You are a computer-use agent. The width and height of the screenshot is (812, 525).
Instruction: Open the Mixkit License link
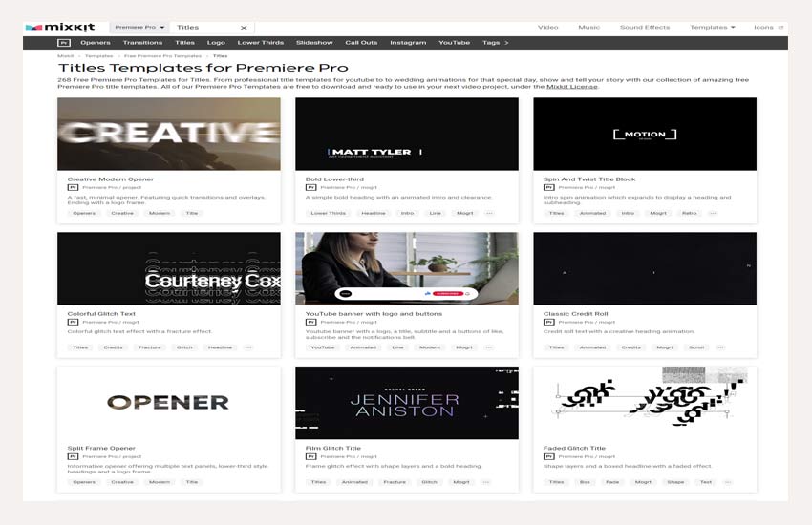[571, 87]
